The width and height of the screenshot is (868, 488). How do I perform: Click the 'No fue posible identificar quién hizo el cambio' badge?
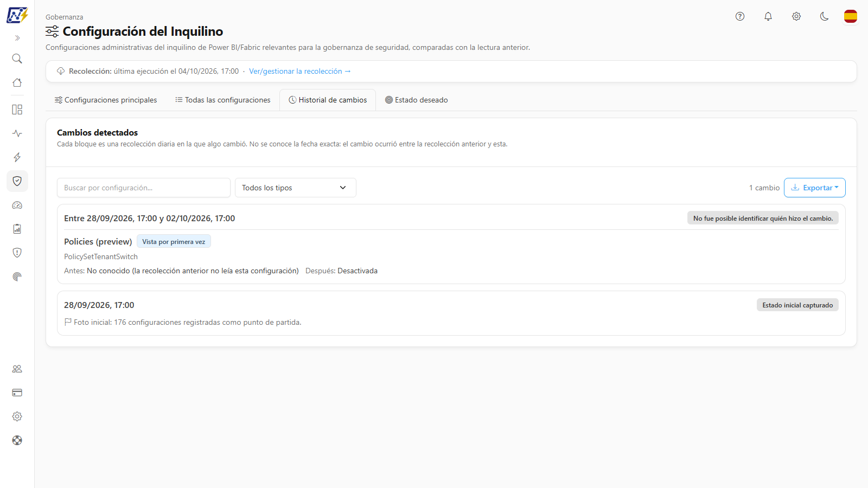[x=763, y=218]
